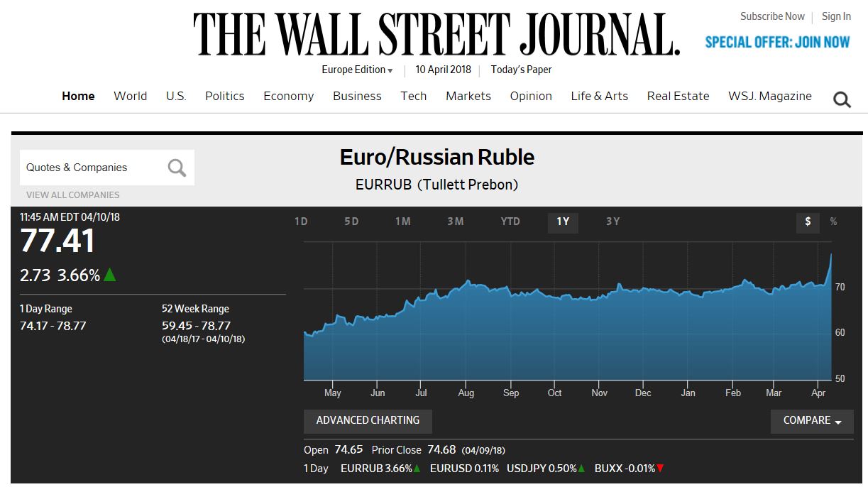Open View All Companies link
Viewport: 868px width, 487px height.
point(73,195)
